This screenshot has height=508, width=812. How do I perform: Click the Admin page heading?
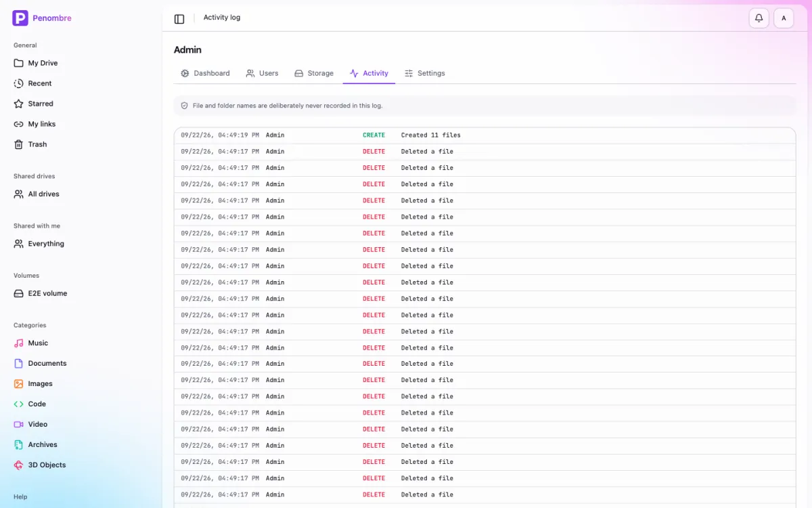click(x=187, y=50)
